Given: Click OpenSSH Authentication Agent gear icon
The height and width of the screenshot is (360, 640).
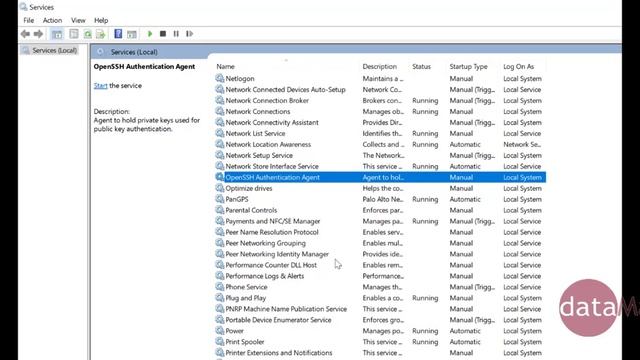Looking at the screenshot, I should pyautogui.click(x=220, y=177).
